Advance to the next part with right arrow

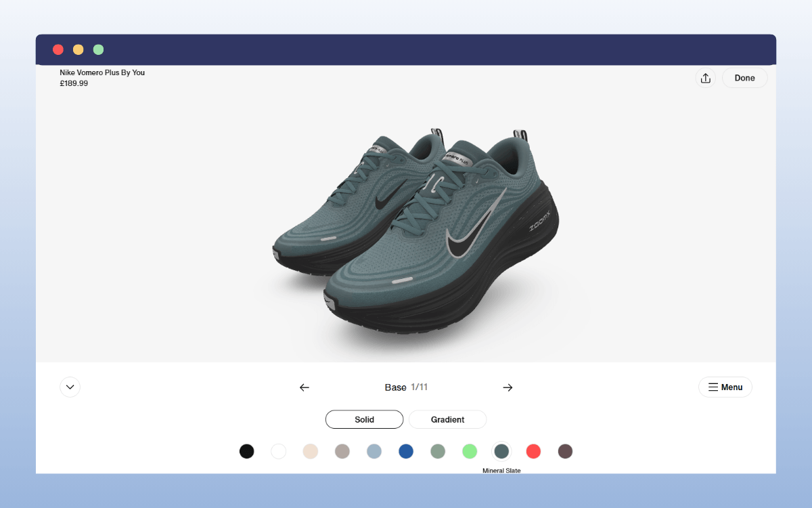pos(507,387)
